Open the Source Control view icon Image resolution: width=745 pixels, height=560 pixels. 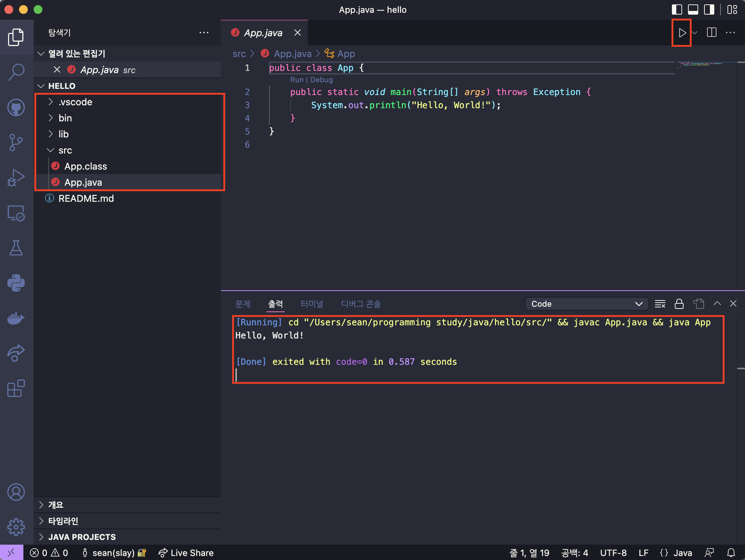pyautogui.click(x=16, y=143)
